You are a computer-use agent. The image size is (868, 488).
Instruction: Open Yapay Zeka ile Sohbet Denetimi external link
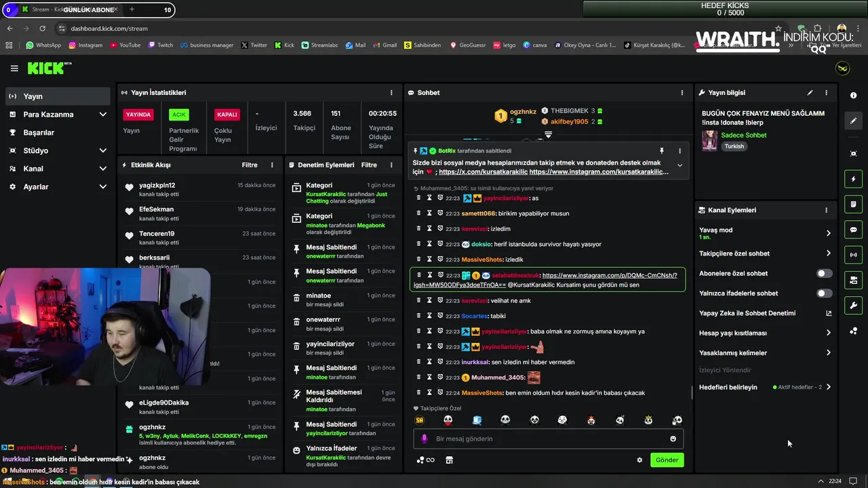[828, 313]
